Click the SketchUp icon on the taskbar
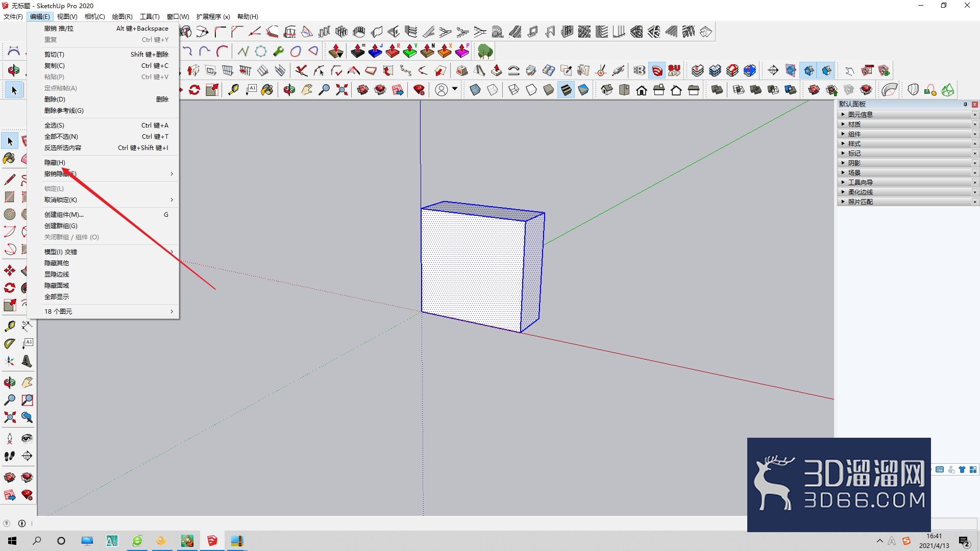This screenshot has width=980, height=551. pos(212,541)
